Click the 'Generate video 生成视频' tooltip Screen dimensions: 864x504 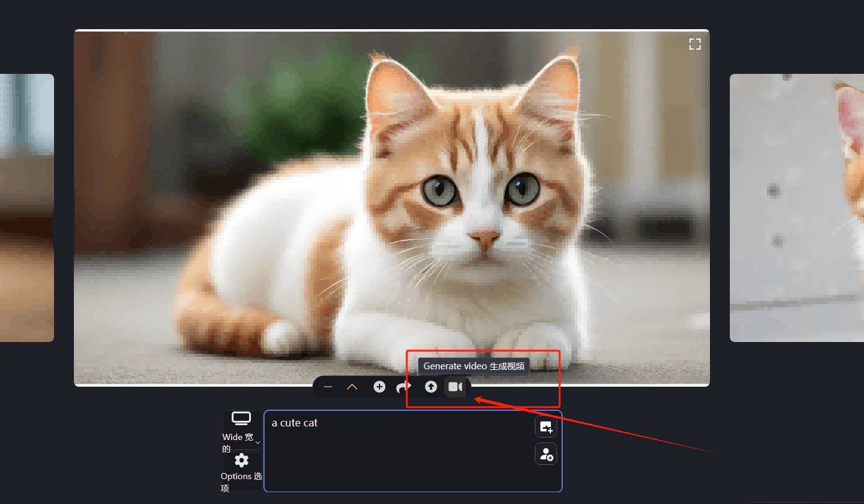(473, 366)
